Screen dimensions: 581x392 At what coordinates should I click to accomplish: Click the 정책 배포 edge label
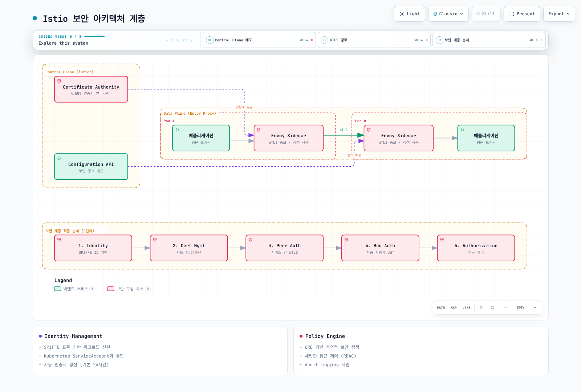(x=354, y=155)
